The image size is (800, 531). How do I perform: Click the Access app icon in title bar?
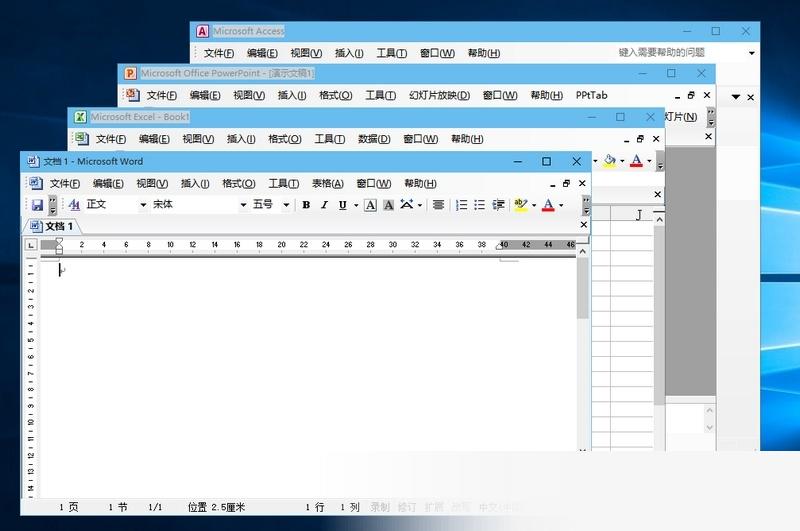[202, 31]
